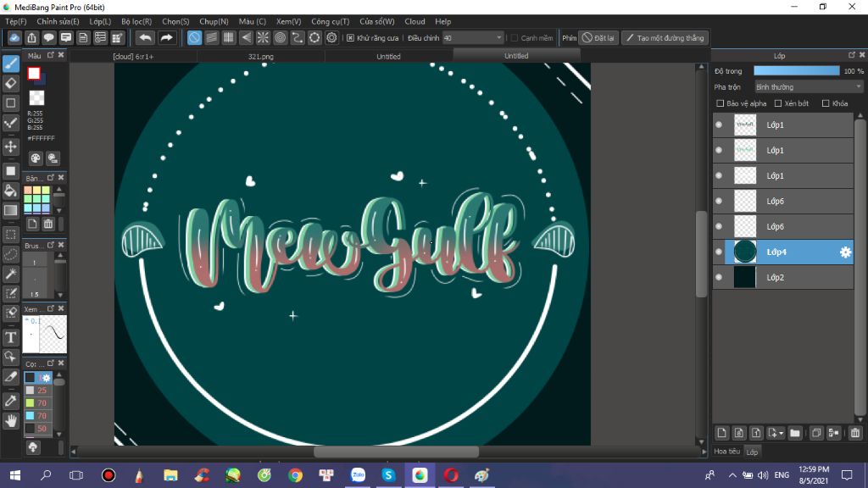Select the Move tool
This screenshot has width=868, height=488.
[x=11, y=147]
